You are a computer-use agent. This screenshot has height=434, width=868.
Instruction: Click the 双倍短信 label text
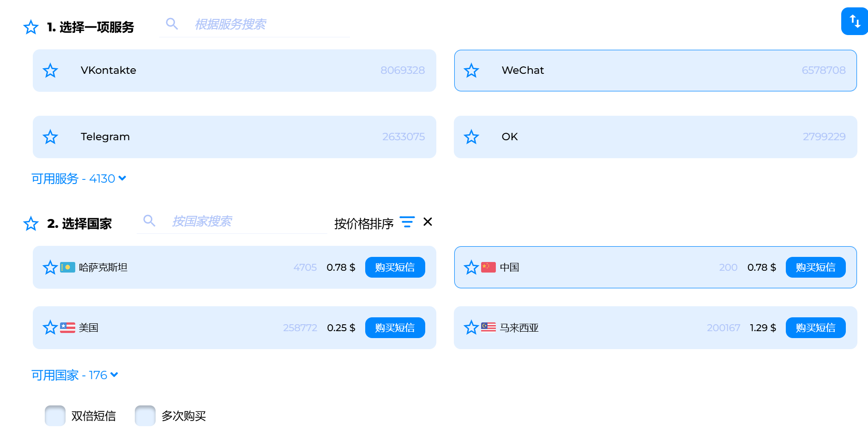pos(94,416)
